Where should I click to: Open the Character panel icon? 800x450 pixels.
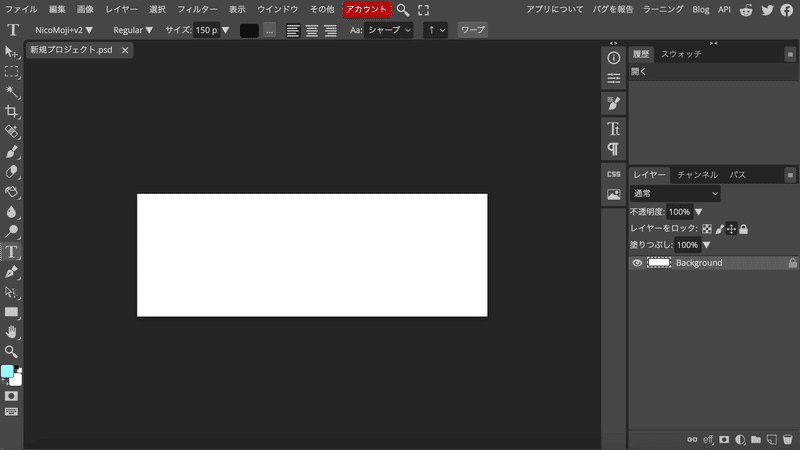614,129
